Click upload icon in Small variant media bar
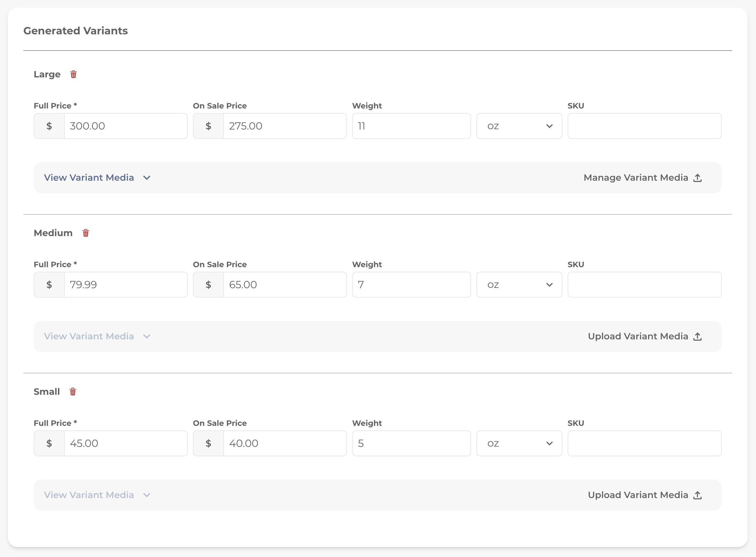This screenshot has width=756, height=557. tap(697, 495)
